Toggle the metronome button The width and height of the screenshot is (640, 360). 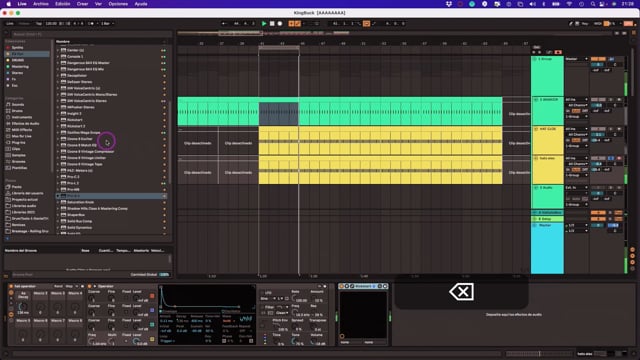91,24
